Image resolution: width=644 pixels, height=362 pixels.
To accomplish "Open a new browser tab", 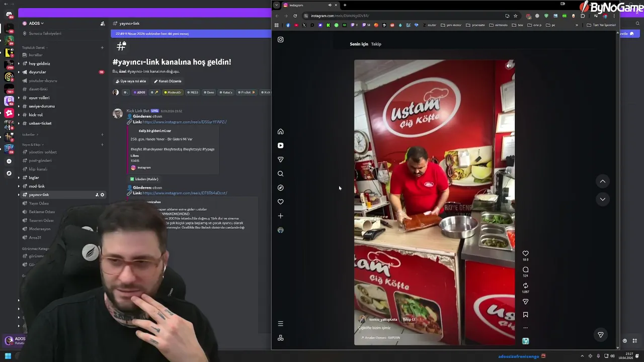I will tap(345, 5).
